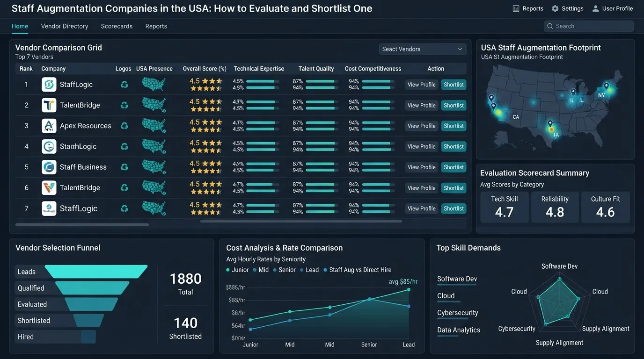Toggle the Lead legend series
This screenshot has height=359, width=644.
pos(309,270)
